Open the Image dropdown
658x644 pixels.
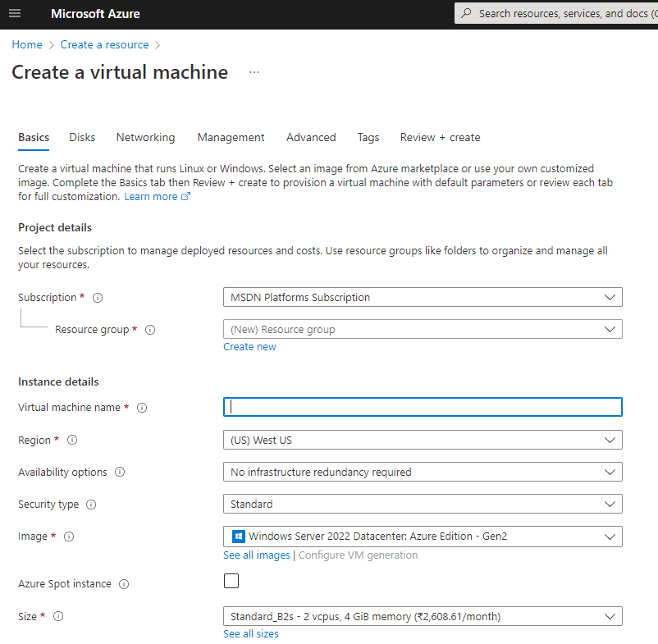[423, 537]
